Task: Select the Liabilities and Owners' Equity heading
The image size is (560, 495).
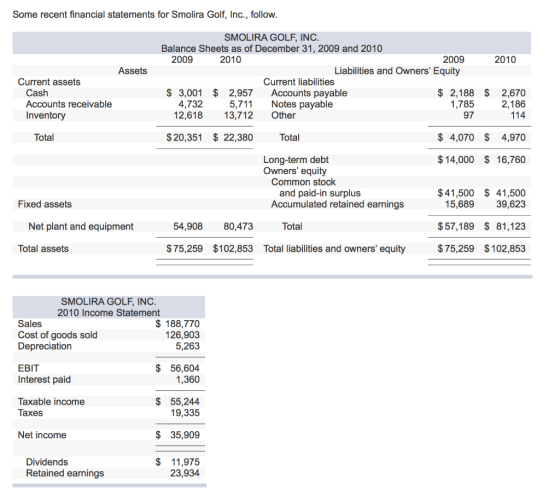Action: pos(397,71)
